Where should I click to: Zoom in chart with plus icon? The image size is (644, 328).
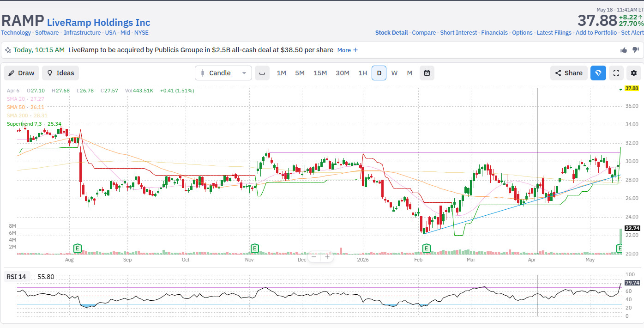327,257
